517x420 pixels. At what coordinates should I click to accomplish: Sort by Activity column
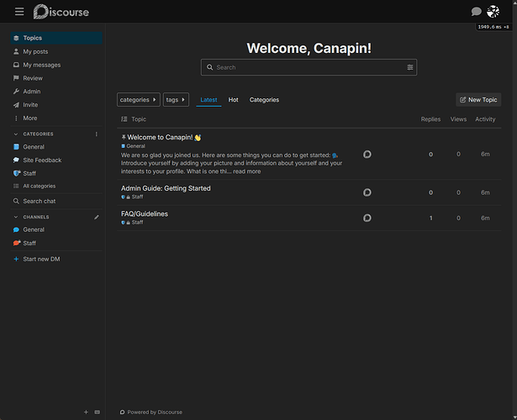[485, 119]
